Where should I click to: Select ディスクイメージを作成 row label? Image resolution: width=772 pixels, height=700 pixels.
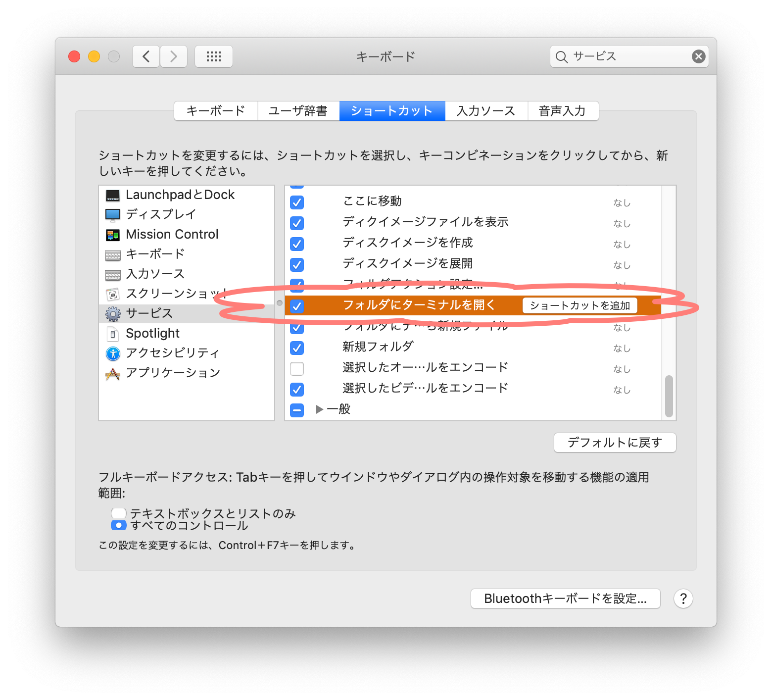(408, 243)
